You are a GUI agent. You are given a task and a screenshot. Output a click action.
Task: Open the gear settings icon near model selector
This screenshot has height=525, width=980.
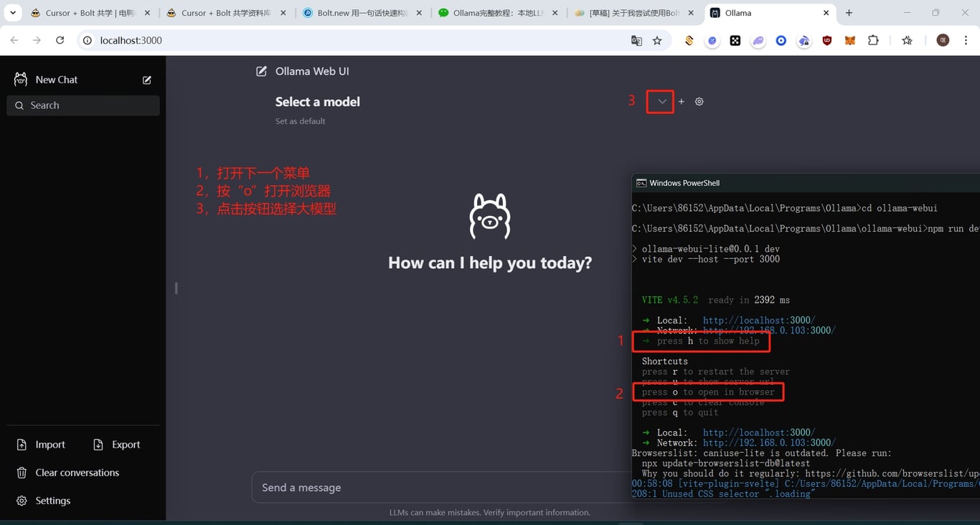(x=699, y=102)
